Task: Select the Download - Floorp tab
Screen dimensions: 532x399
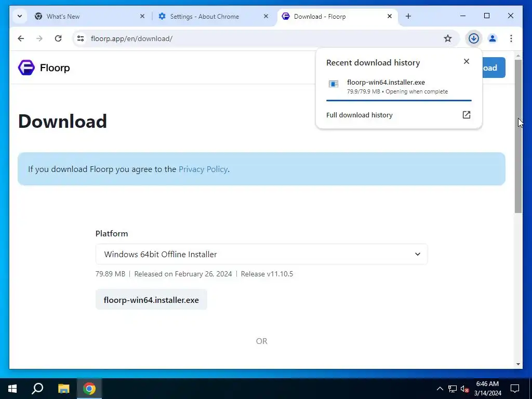Action: [338, 16]
